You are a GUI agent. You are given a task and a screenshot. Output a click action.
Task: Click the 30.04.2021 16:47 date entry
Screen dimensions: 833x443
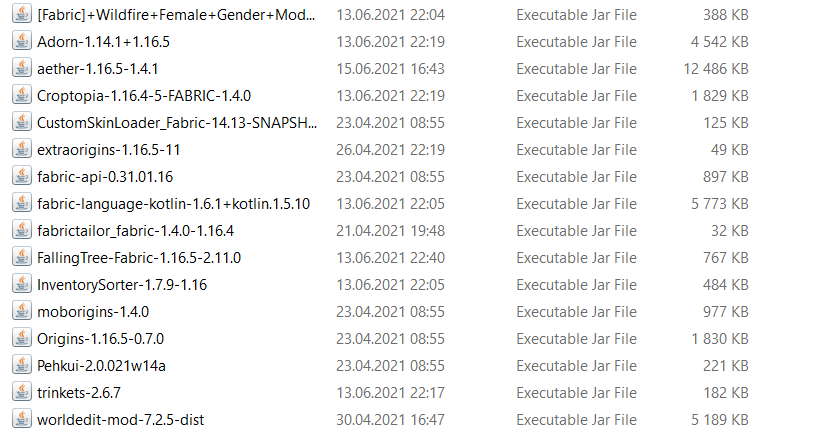[x=390, y=420]
